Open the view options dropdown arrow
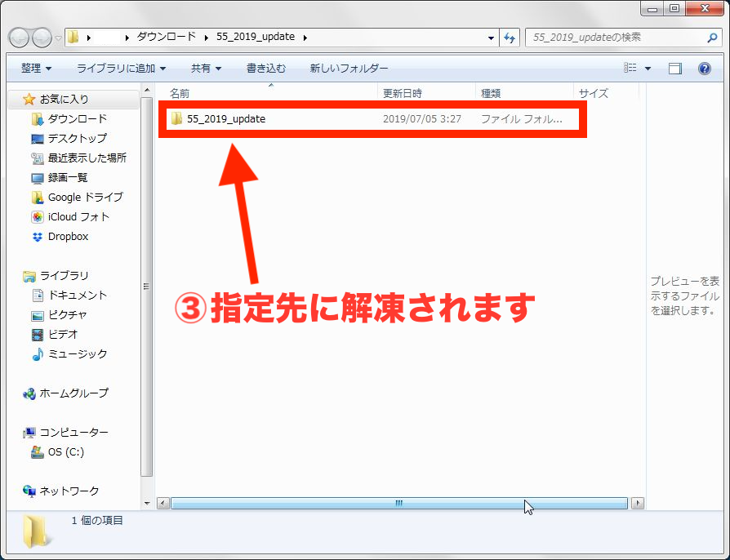730x560 pixels. pyautogui.click(x=648, y=69)
